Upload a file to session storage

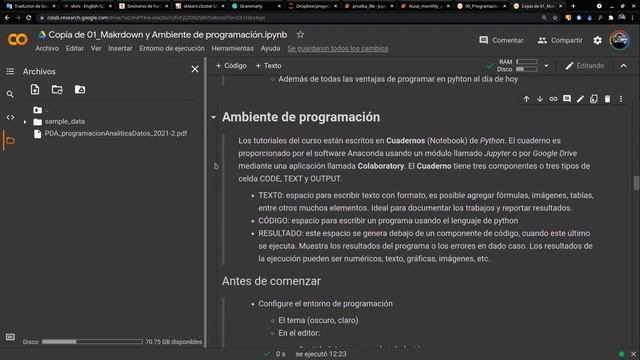pos(35,89)
